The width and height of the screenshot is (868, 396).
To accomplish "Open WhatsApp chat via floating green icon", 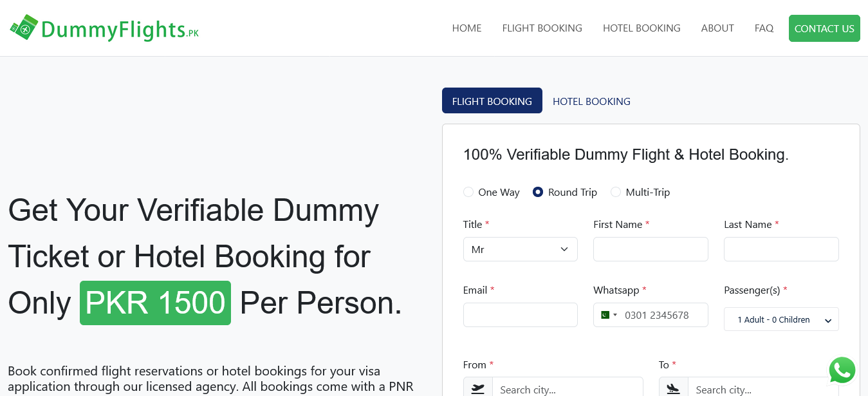I will (842, 370).
